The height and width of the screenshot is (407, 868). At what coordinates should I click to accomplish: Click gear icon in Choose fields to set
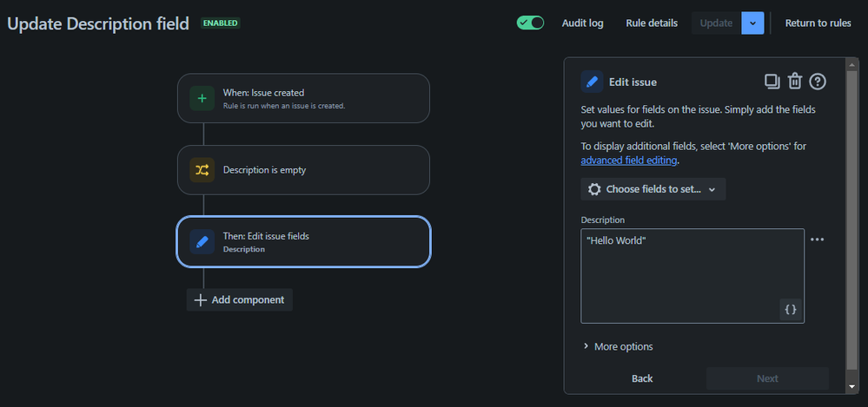click(594, 189)
